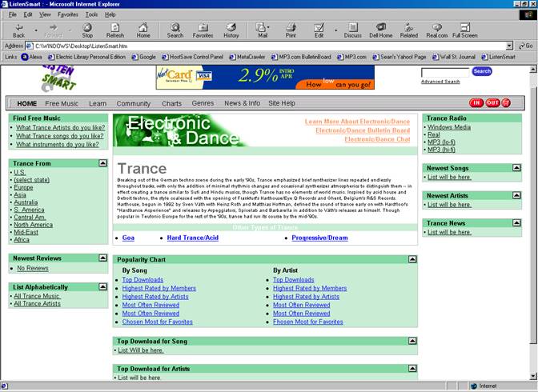
Task: Show the History toolbar icon
Action: tap(231, 30)
